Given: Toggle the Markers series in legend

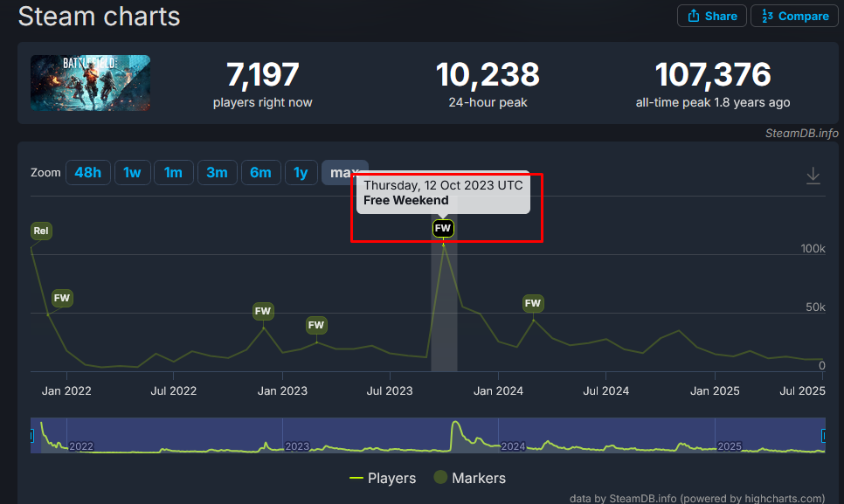Looking at the screenshot, I should (470, 478).
